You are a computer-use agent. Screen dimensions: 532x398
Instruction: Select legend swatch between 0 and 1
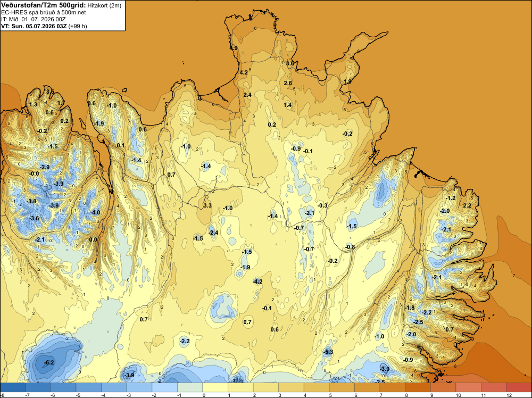215,387
